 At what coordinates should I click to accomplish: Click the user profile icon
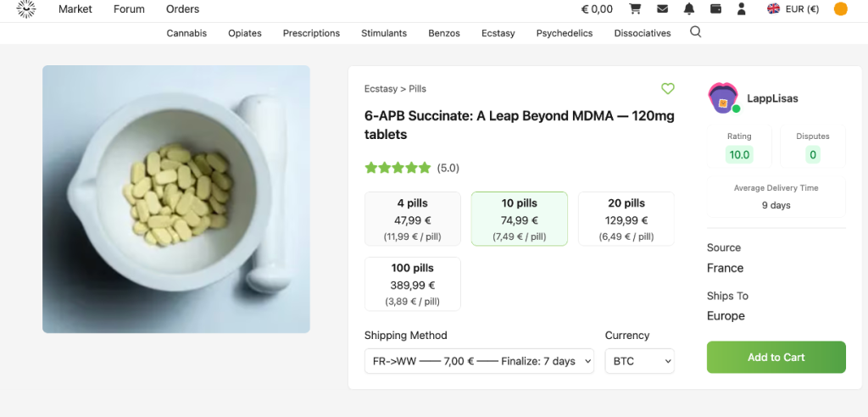click(742, 9)
